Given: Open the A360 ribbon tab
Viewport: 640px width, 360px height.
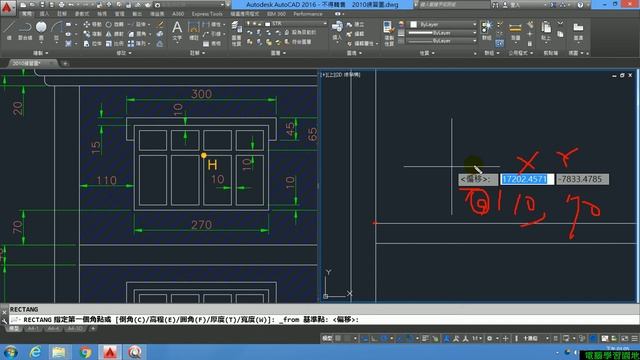Looking at the screenshot, I should tap(178, 14).
